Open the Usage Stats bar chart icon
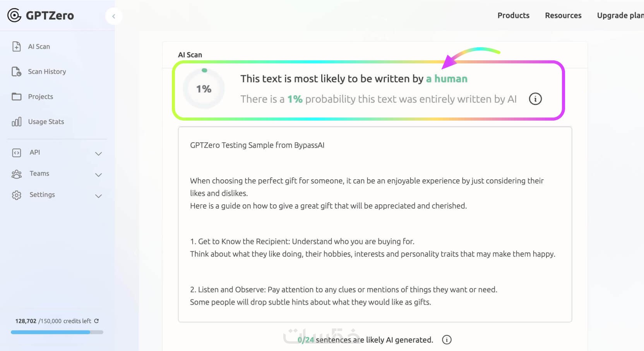The image size is (644, 351). click(16, 122)
